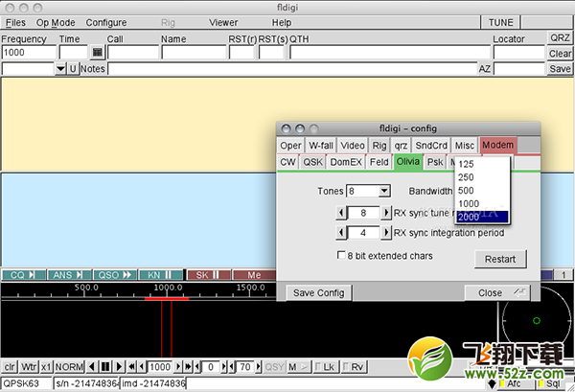Click the Restart button

500,259
